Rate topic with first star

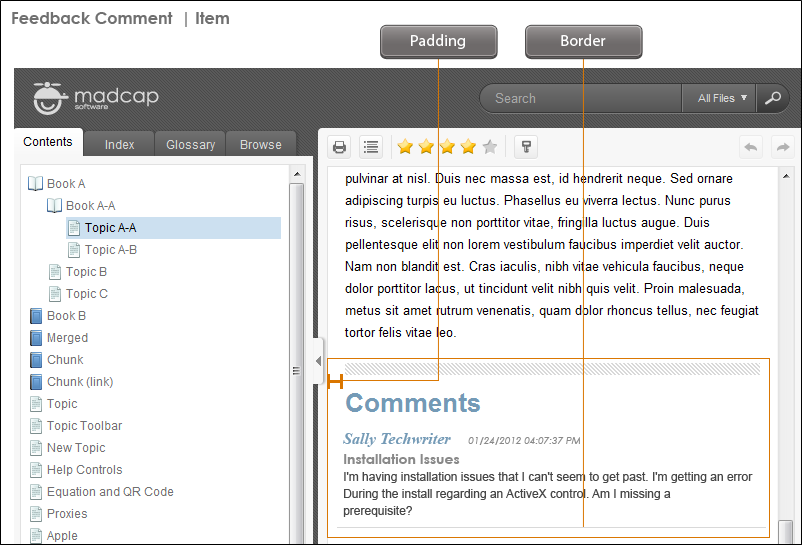[405, 147]
